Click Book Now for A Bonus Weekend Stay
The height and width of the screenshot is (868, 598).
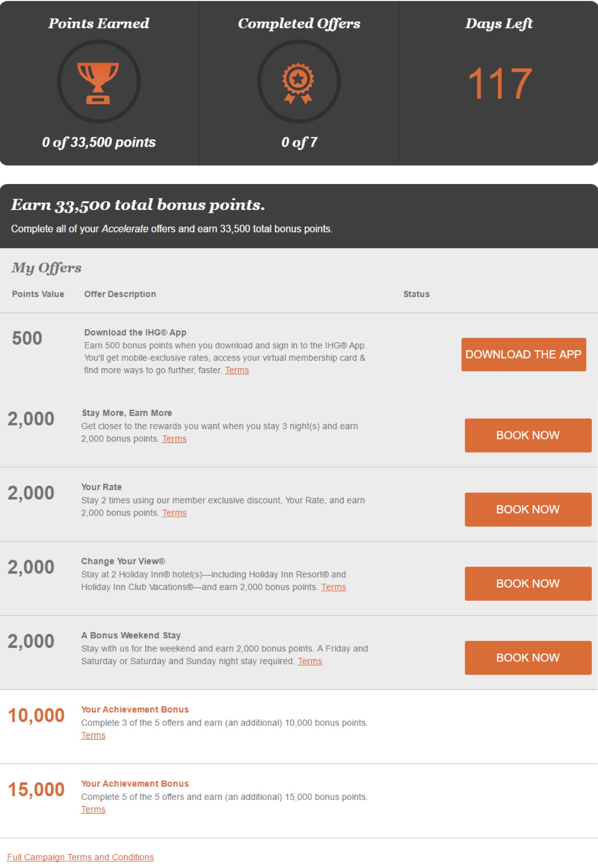528,658
